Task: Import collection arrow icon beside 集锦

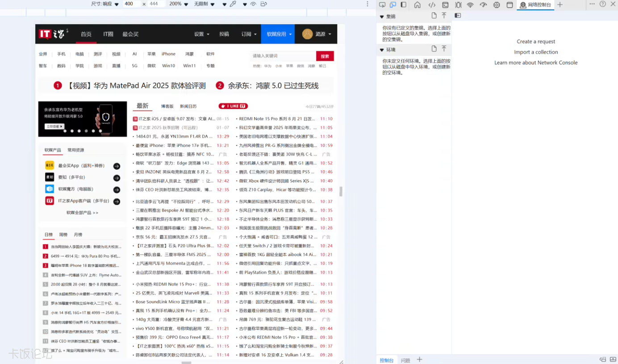Action: tap(444, 16)
